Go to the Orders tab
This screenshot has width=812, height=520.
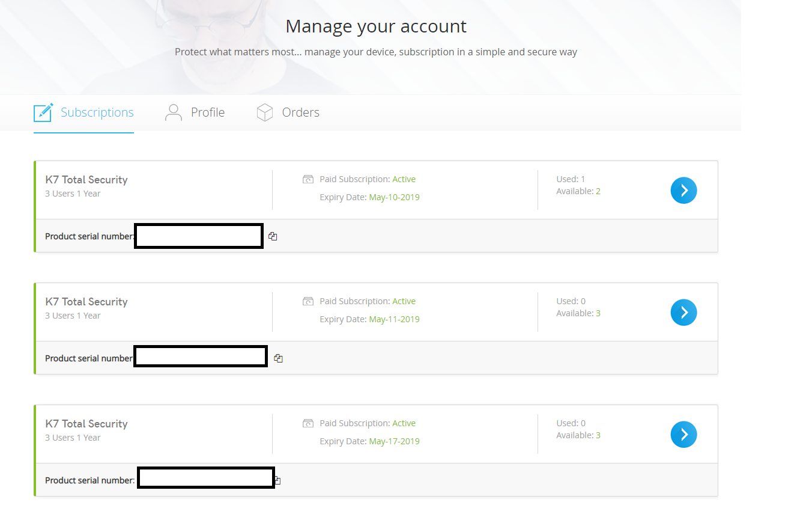(x=288, y=112)
